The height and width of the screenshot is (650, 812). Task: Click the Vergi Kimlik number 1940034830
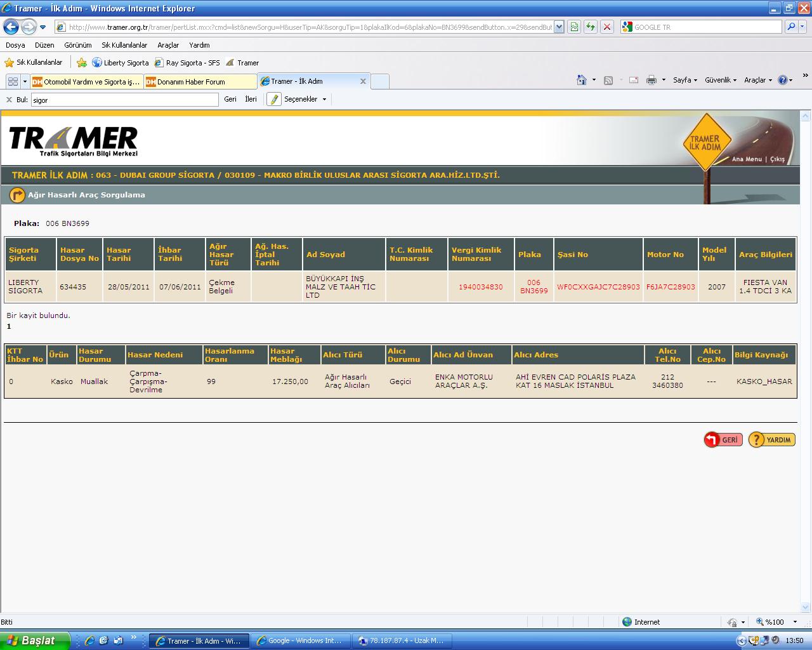click(480, 287)
